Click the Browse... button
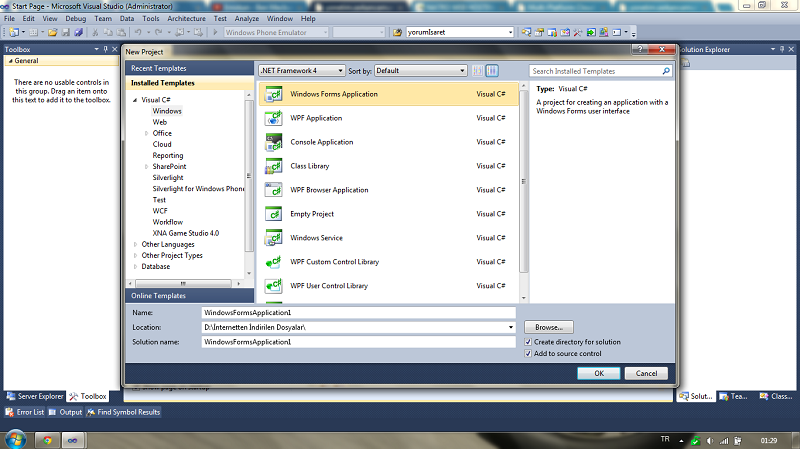The height and width of the screenshot is (449, 800). (549, 327)
